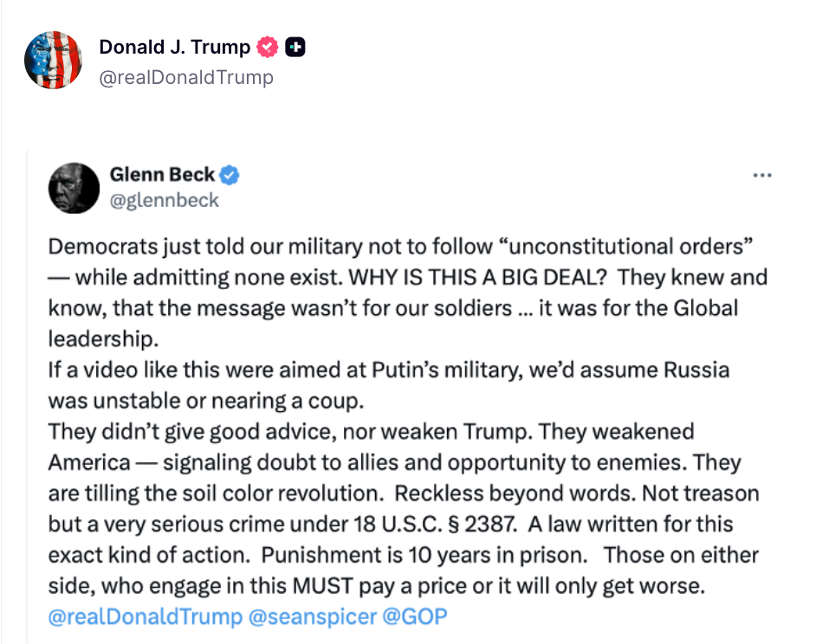Click Glenn Beck's blue verified checkmark
Image resolution: width=816 pixels, height=644 pixels.
click(230, 175)
